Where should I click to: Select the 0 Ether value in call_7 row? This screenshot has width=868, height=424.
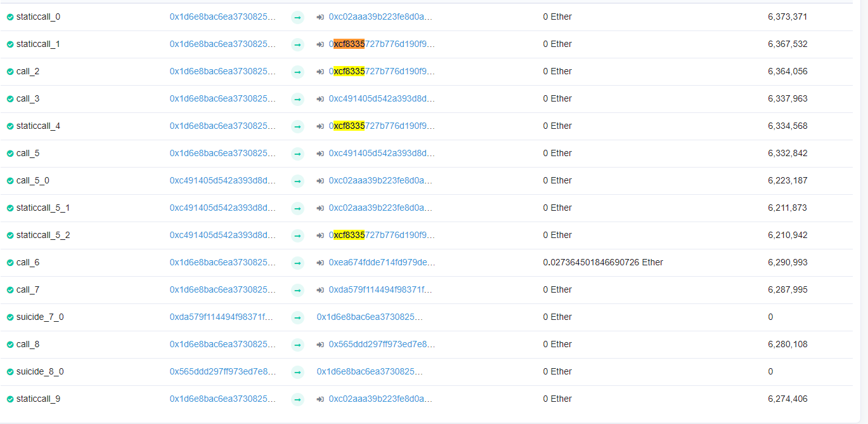coord(557,290)
